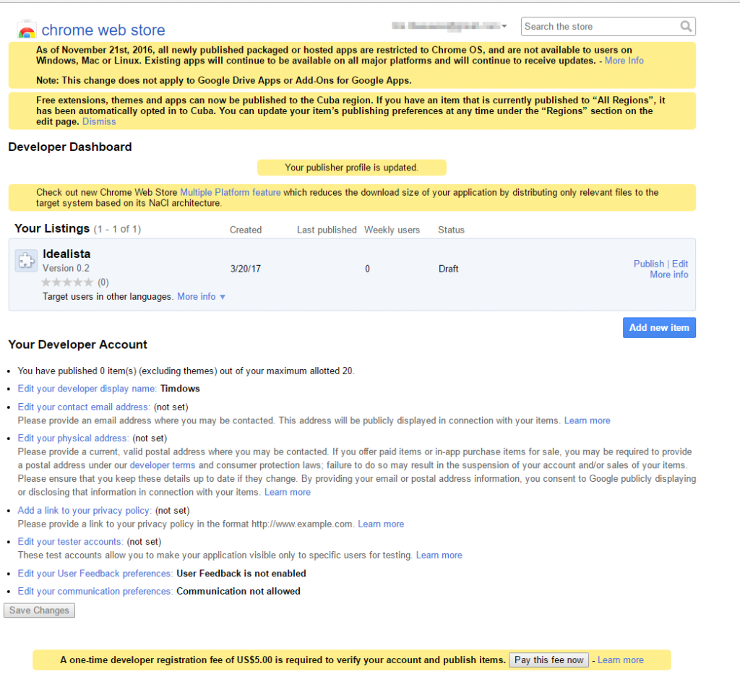
Task: Edit your User Feedback preferences
Action: click(95, 574)
